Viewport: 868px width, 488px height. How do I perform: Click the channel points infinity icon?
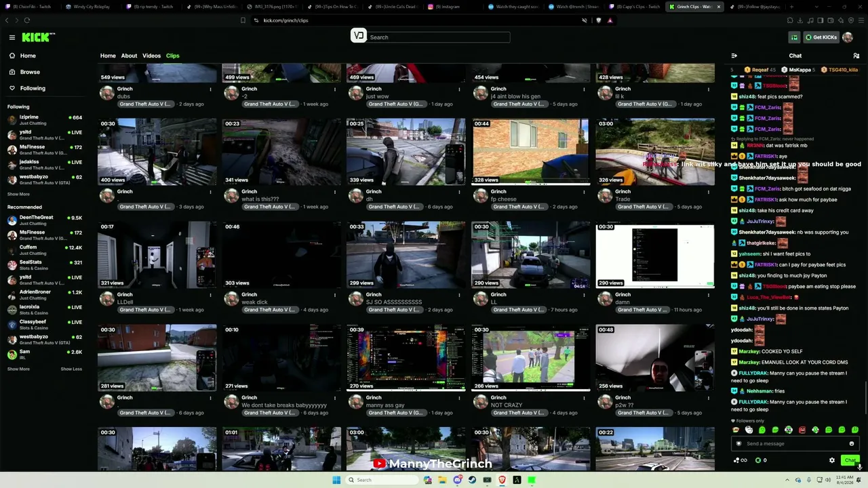click(x=740, y=460)
